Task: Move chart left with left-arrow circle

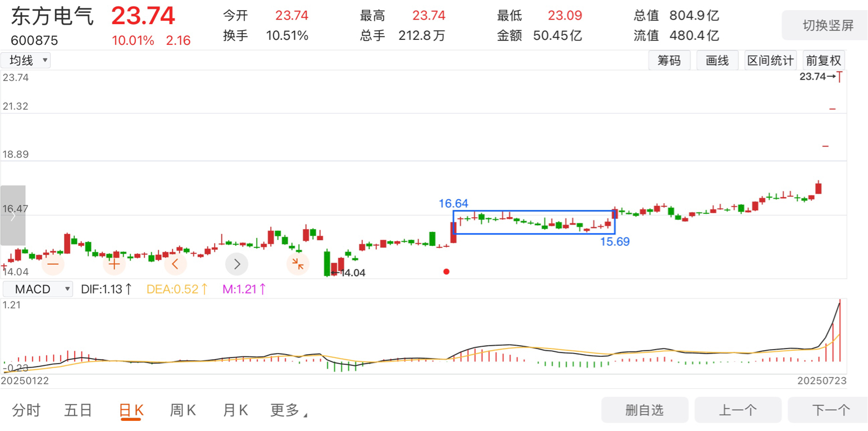Action: 175,264
